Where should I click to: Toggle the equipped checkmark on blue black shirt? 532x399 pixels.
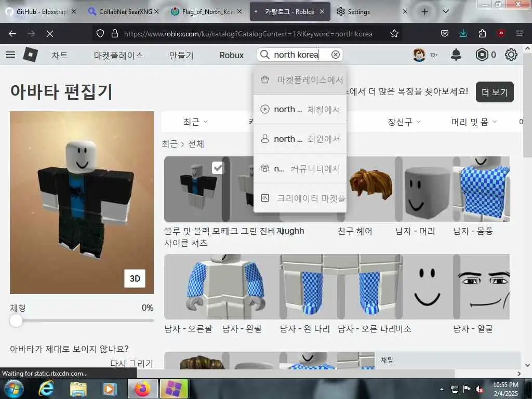pos(218,168)
